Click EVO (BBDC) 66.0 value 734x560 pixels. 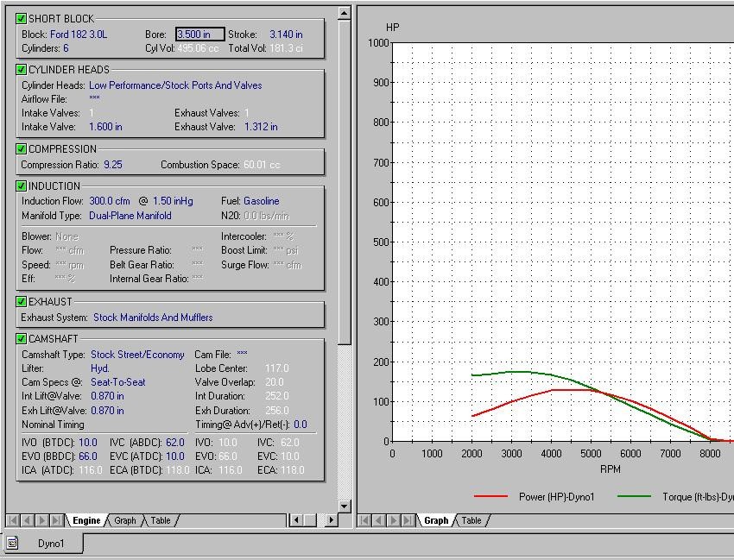(88, 456)
